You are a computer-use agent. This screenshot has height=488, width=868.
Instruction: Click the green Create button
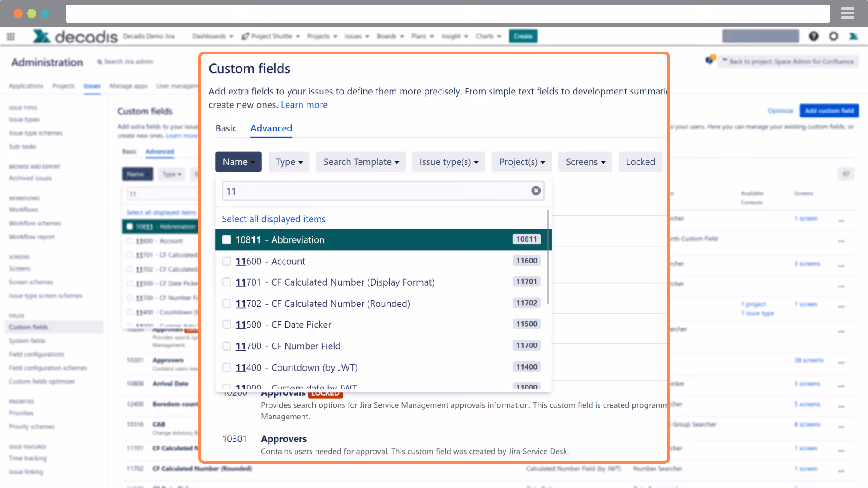[x=523, y=36]
